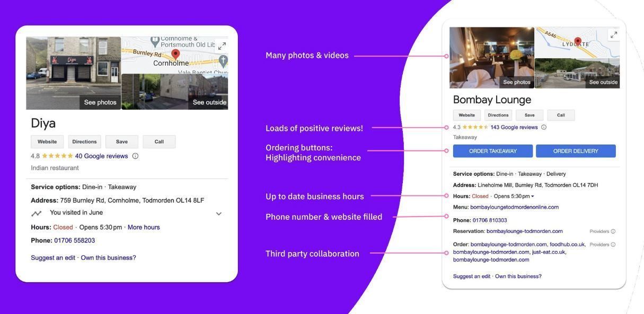Click info icon beside Diya reviews

(135, 156)
